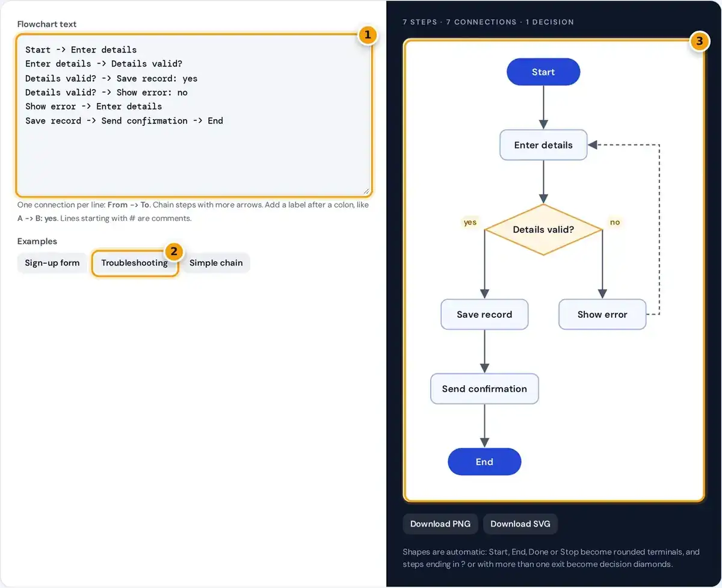Image resolution: width=722 pixels, height=588 pixels.
Task: Download the flowchart as SVG
Action: coord(520,524)
